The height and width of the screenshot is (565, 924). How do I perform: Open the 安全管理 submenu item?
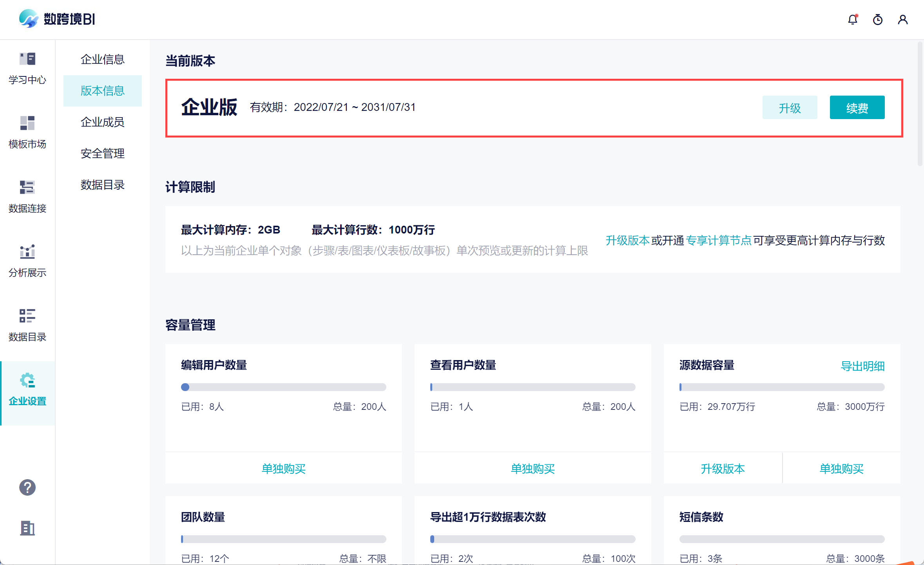[102, 154]
